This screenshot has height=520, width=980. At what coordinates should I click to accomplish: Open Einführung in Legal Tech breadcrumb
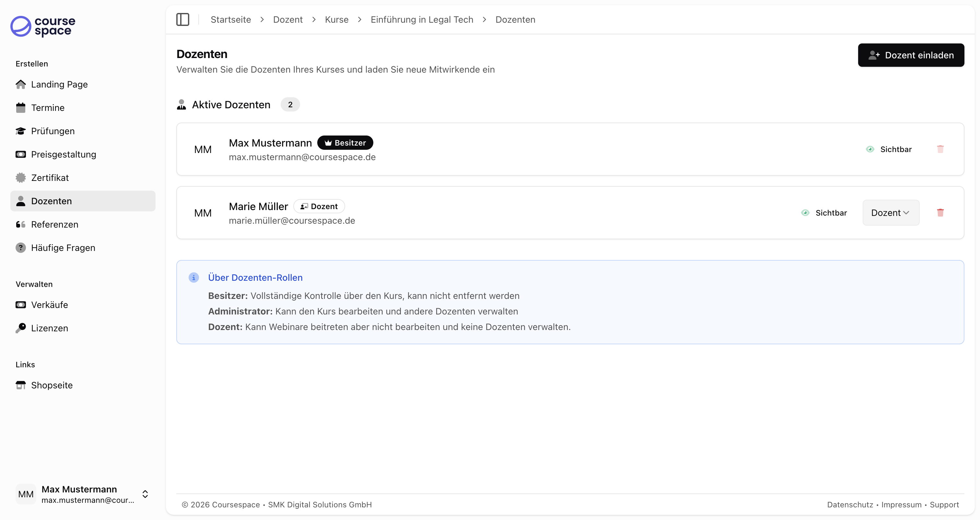coord(422,19)
